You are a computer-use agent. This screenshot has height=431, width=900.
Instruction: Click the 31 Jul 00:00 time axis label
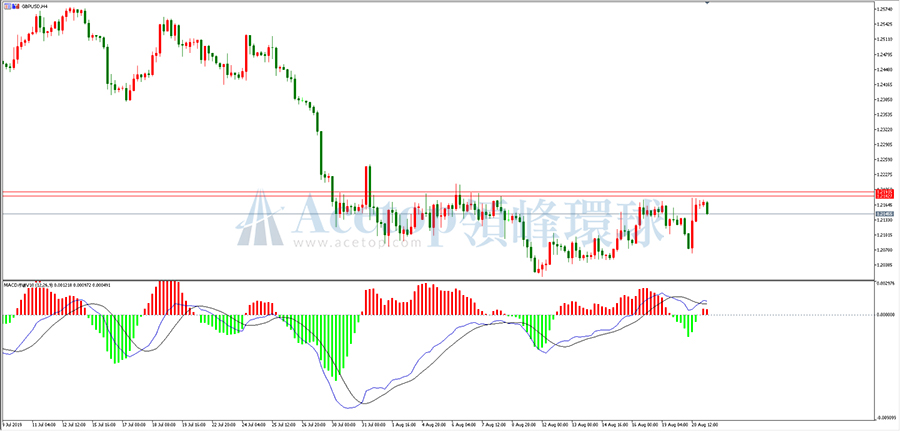point(374,425)
